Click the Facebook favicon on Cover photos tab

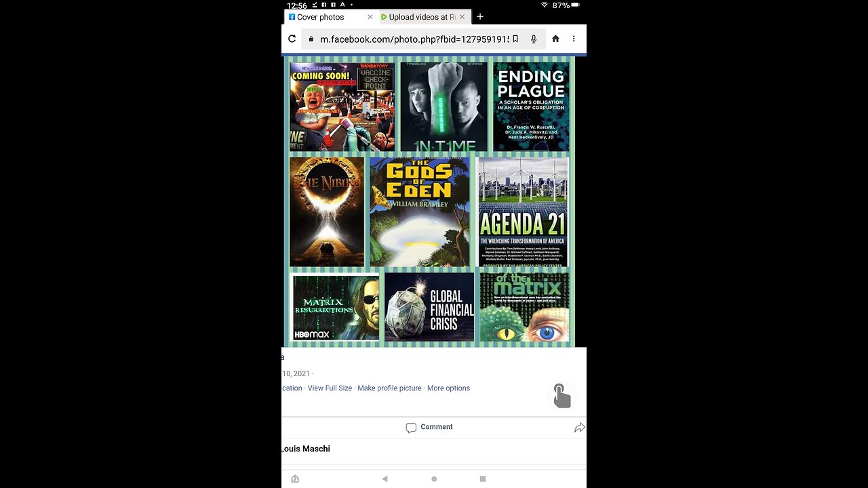tap(292, 17)
